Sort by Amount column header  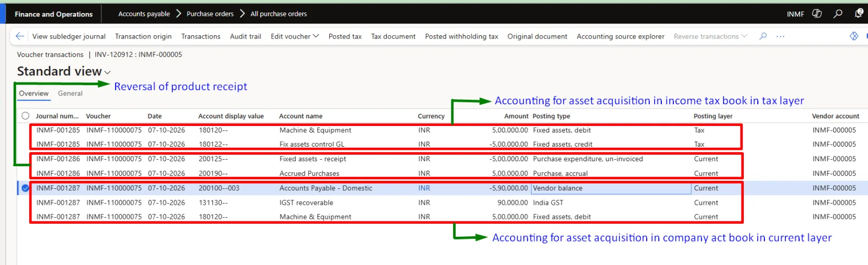pyautogui.click(x=516, y=116)
